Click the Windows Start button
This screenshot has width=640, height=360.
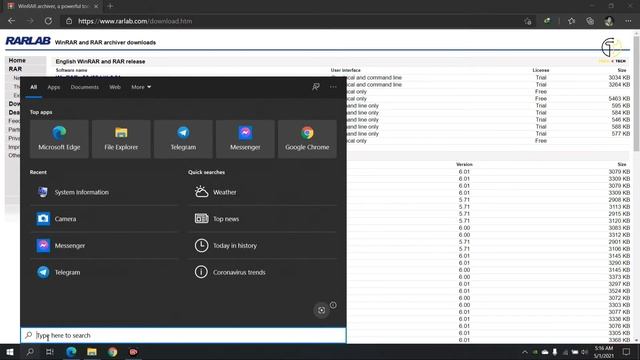pos(10,352)
